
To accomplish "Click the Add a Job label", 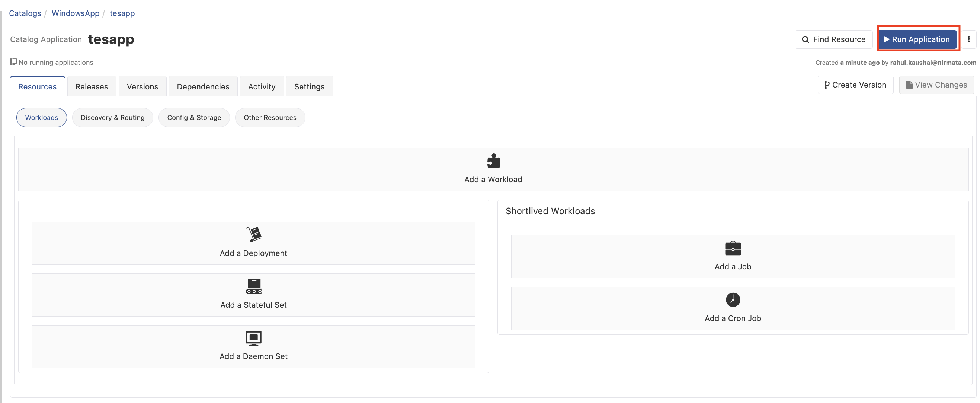I will click(x=733, y=266).
